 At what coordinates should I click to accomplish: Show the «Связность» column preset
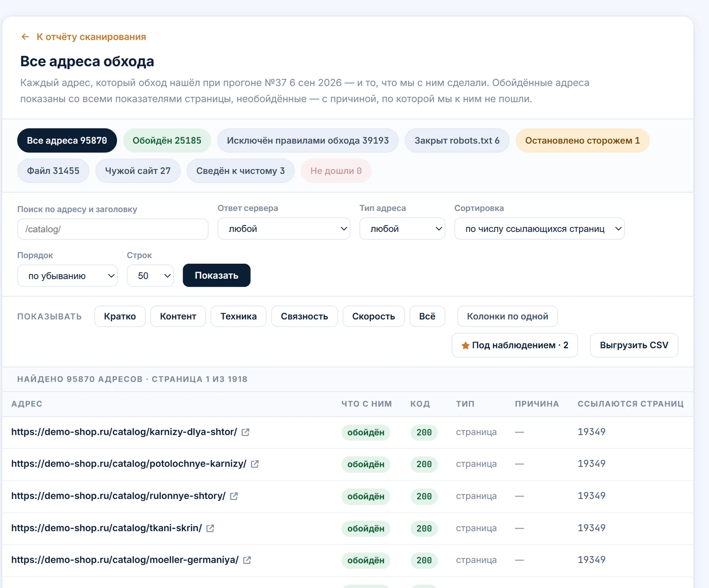coord(304,316)
